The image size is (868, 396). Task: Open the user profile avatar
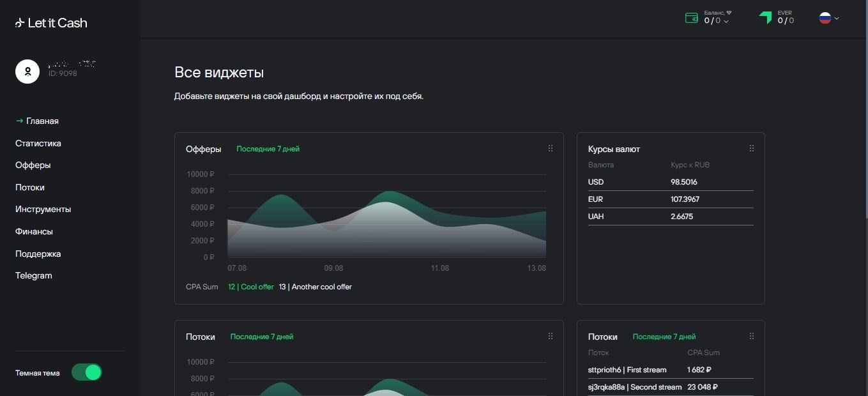(27, 71)
